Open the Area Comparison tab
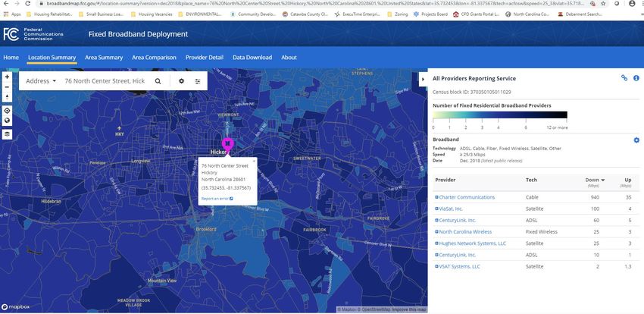 pos(154,58)
